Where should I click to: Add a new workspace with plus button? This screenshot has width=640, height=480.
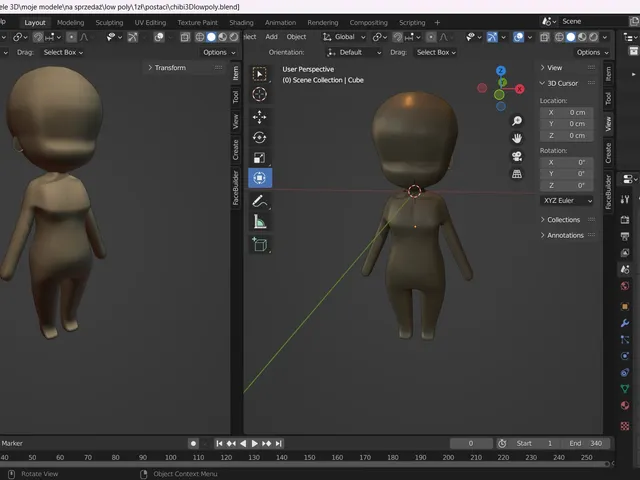pyautogui.click(x=437, y=22)
